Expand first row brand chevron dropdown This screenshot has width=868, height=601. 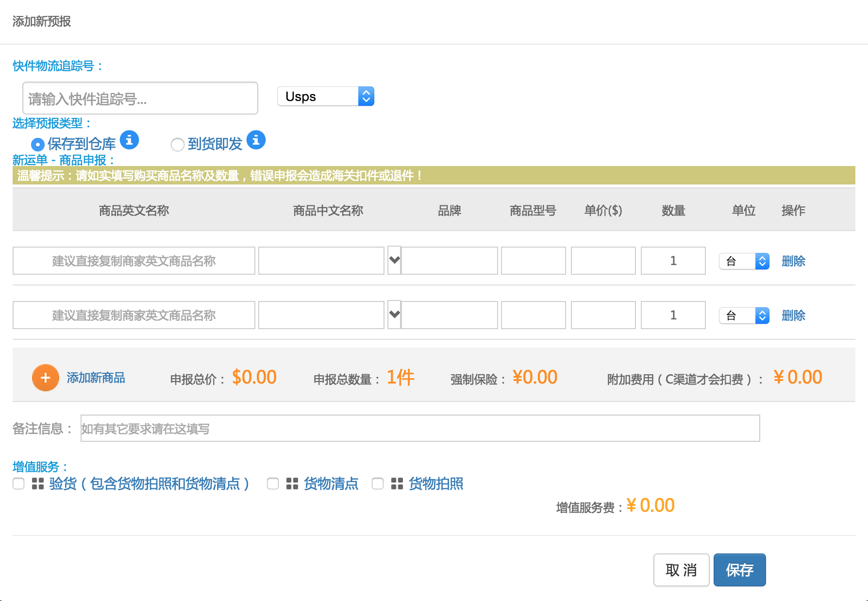coord(394,260)
